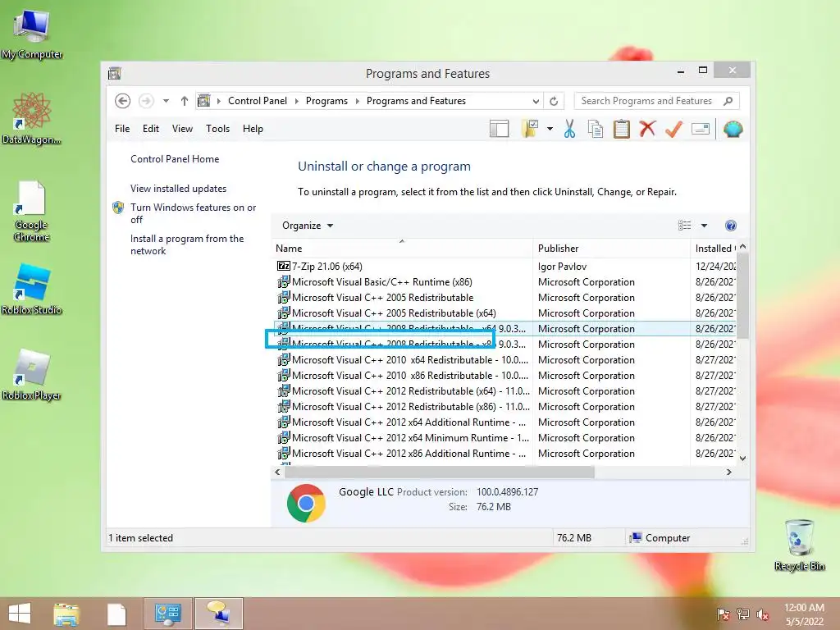The image size is (840, 630).
Task: Click the Cut scissors toolbar icon
Action: [569, 129]
